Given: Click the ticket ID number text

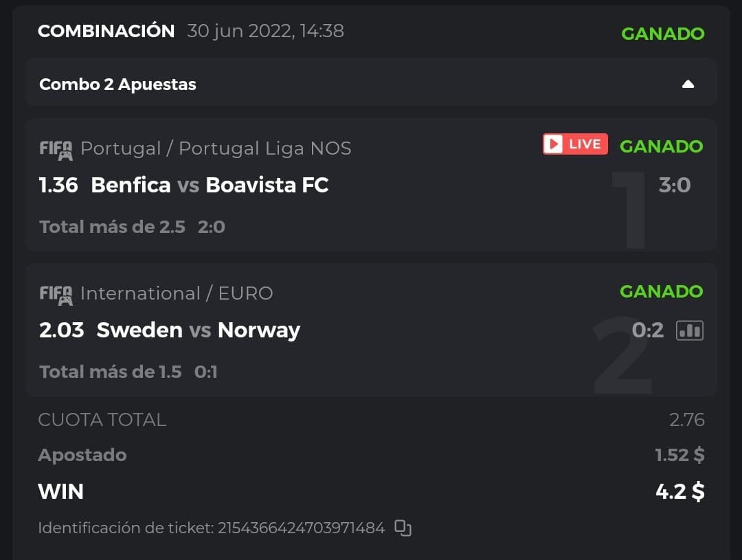Looking at the screenshot, I should tap(301, 528).
